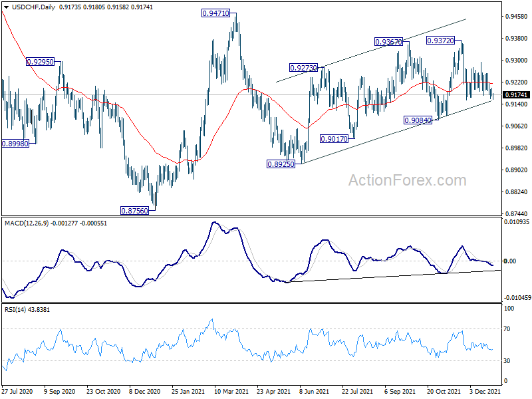Click the USDCHF,Daily chart title
This screenshot has width=532, height=399.
click(x=34, y=7)
